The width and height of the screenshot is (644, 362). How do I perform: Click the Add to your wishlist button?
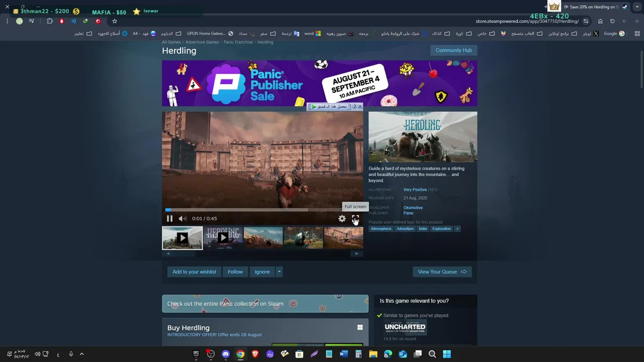194,272
